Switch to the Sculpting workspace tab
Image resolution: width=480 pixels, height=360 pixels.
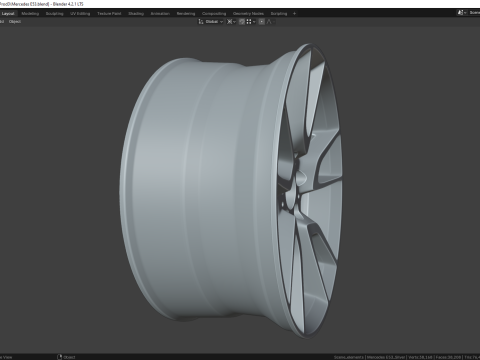pyautogui.click(x=54, y=14)
